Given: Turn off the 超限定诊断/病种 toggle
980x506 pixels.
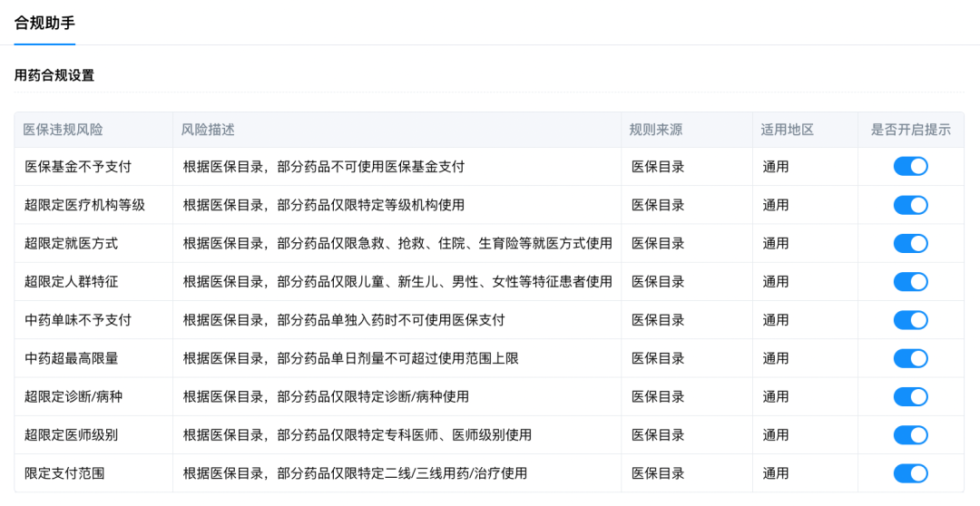Looking at the screenshot, I should click(x=910, y=396).
